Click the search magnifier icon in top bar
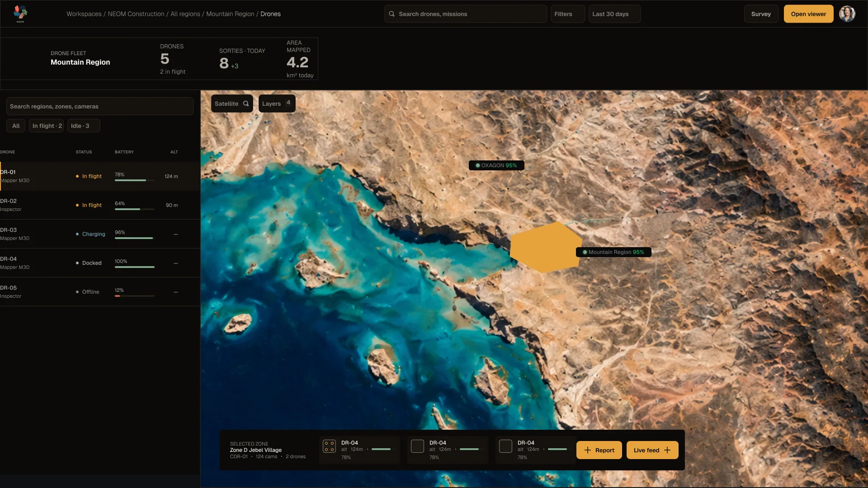Viewport: 868px width, 488px height. click(x=392, y=14)
